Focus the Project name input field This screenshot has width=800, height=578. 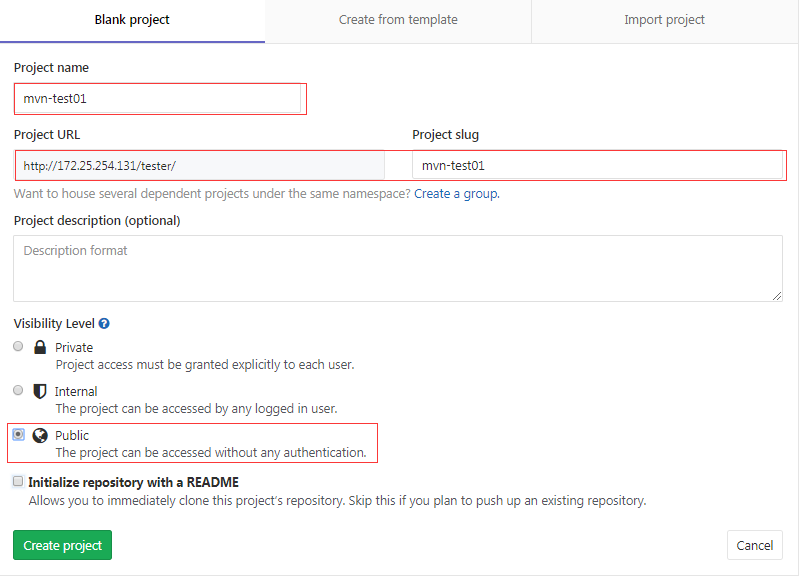coord(158,99)
